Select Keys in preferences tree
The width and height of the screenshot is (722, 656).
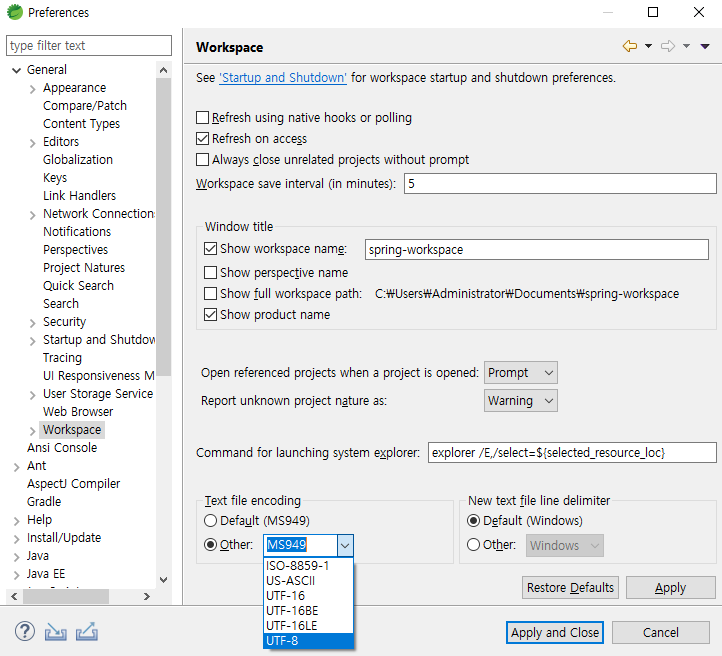pyautogui.click(x=55, y=178)
